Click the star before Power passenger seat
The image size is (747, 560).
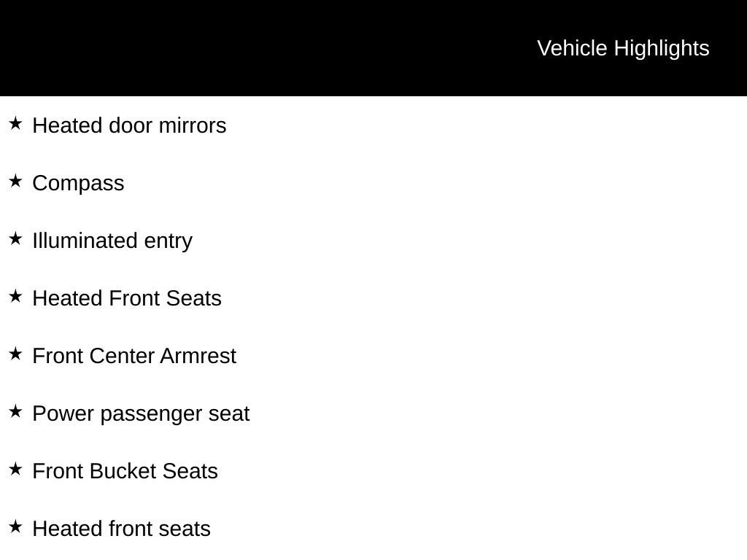15,411
